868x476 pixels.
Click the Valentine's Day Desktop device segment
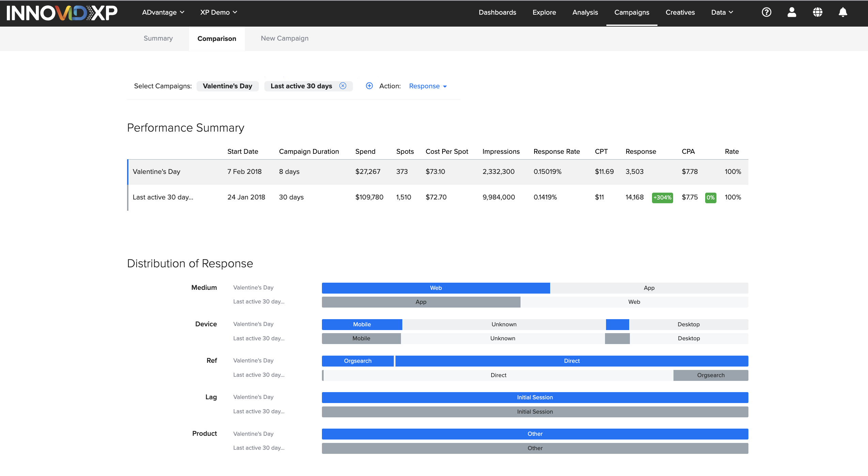[x=688, y=324]
